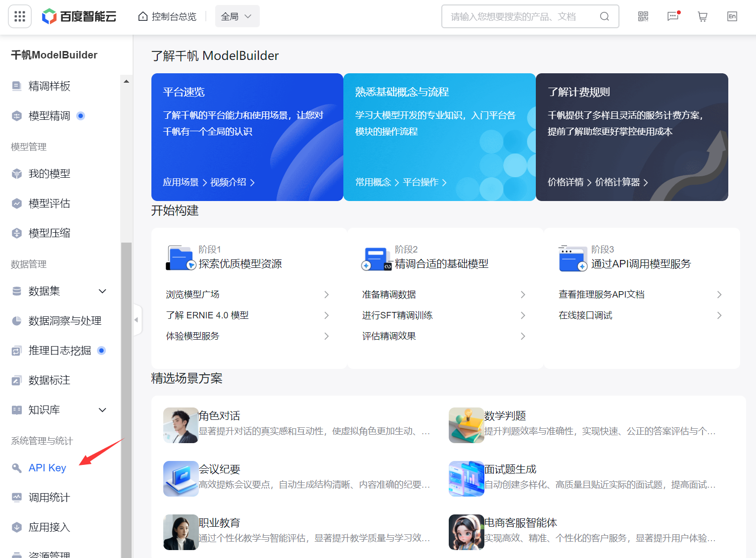Image resolution: width=756 pixels, height=558 pixels.
Task: Click the arrow for 查看推理服务API文档
Action: tap(719, 295)
